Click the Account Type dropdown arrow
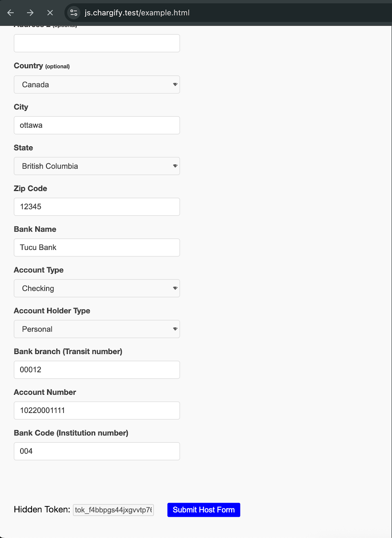The width and height of the screenshot is (392, 538). tap(175, 288)
